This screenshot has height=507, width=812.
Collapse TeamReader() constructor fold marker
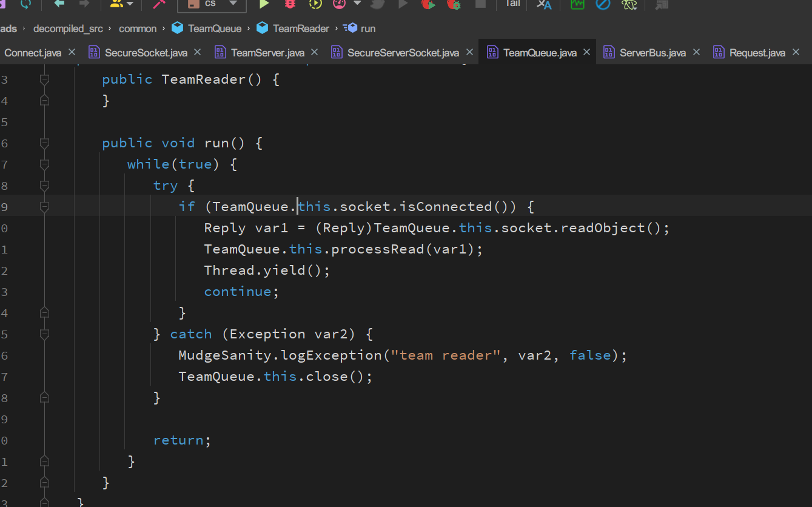(44, 79)
